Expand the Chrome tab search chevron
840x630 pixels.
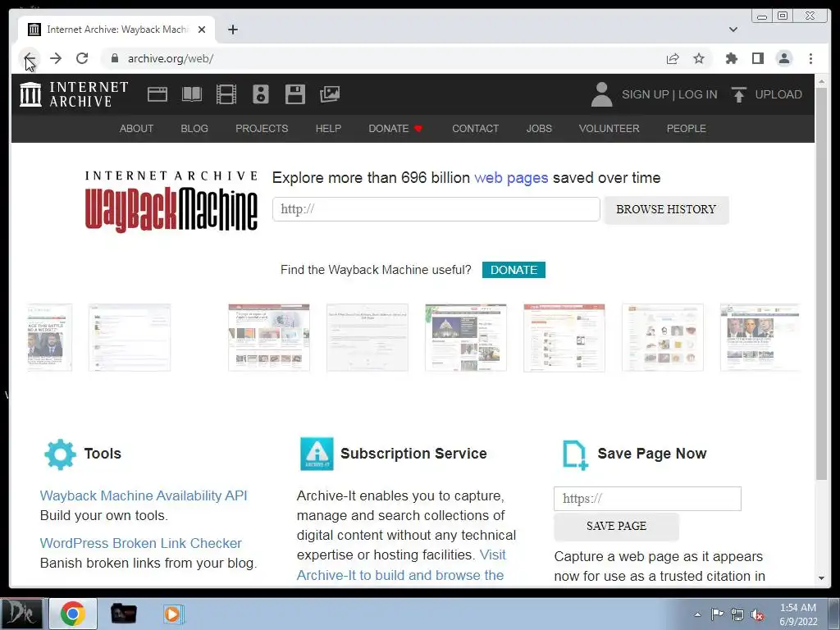733,30
